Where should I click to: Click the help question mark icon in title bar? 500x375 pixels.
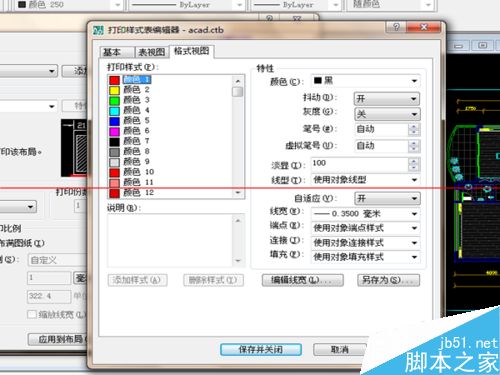pos(396,27)
